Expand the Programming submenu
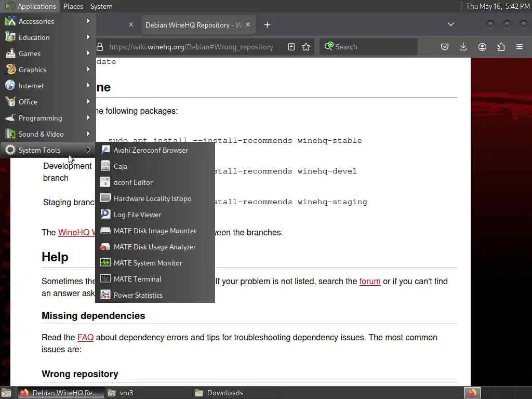Image resolution: width=532 pixels, height=399 pixels. point(48,118)
